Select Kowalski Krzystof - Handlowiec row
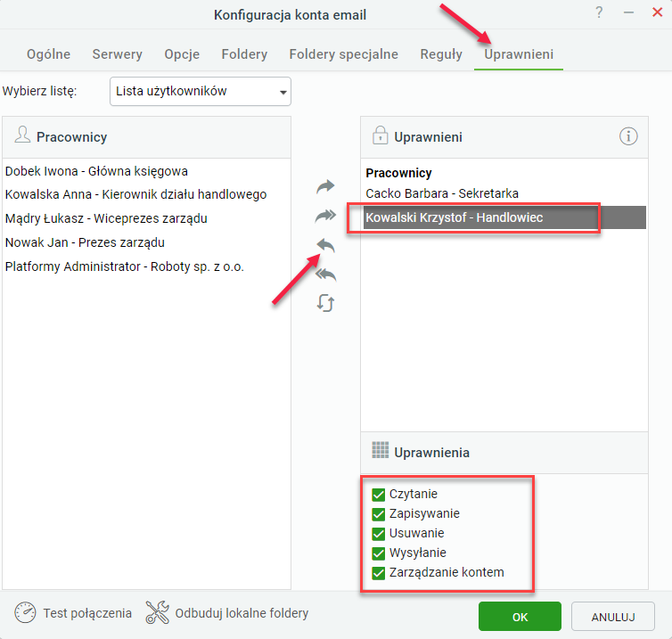Viewport: 672px width, 639px height. tap(504, 217)
